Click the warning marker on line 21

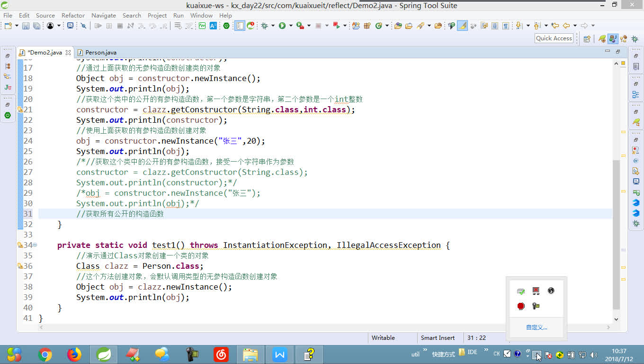20,109
